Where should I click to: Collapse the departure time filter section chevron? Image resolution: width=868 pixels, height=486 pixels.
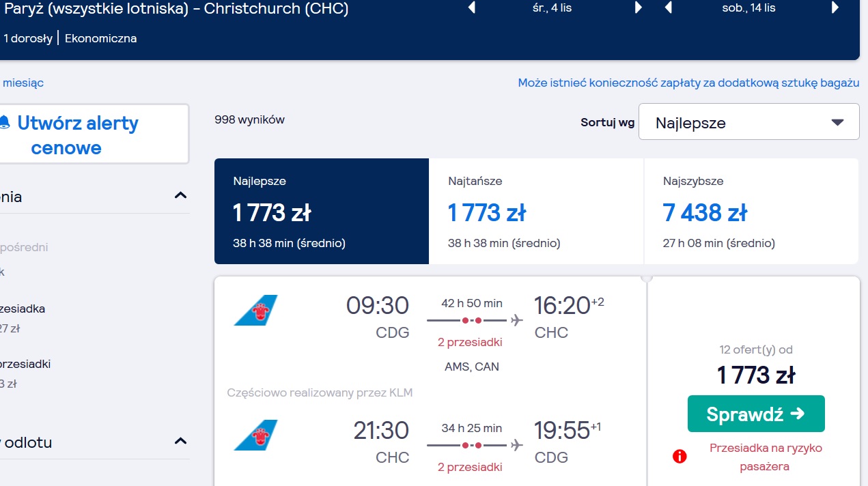pyautogui.click(x=180, y=441)
